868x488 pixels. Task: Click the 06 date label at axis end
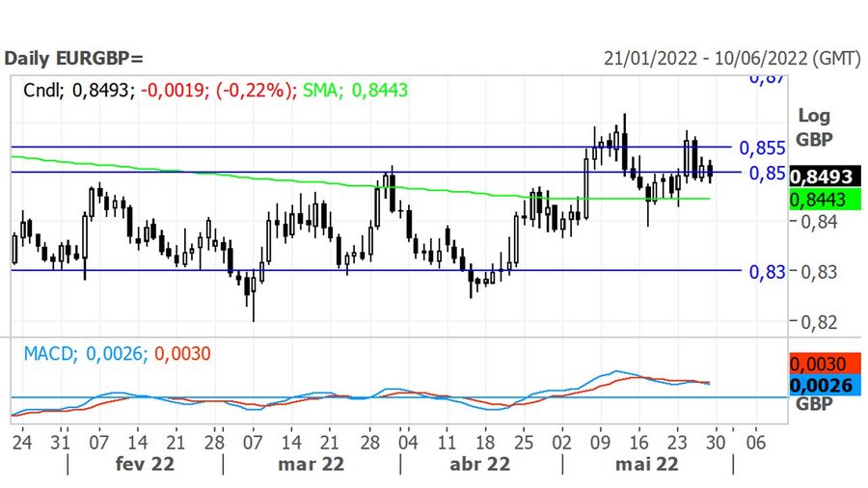click(x=755, y=443)
